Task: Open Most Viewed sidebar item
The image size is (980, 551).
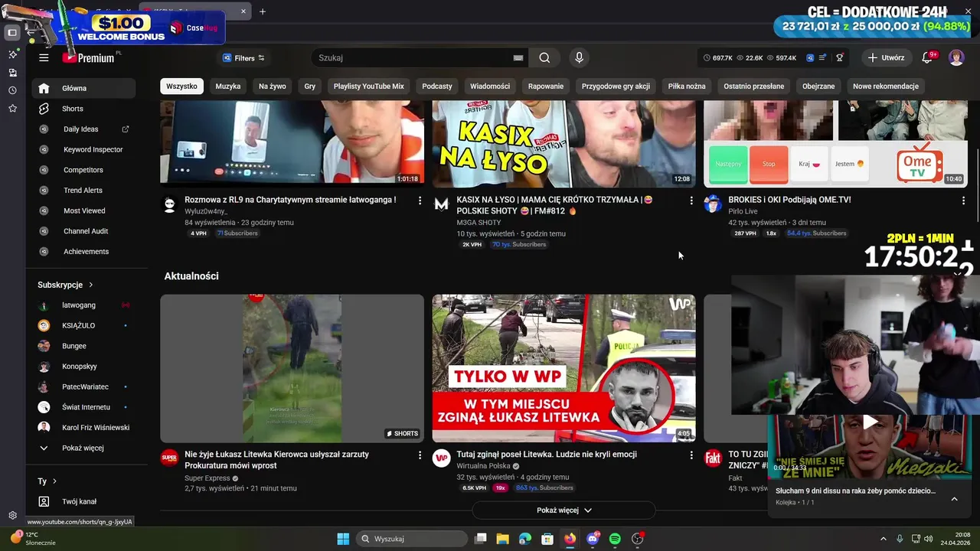Action: coord(84,210)
